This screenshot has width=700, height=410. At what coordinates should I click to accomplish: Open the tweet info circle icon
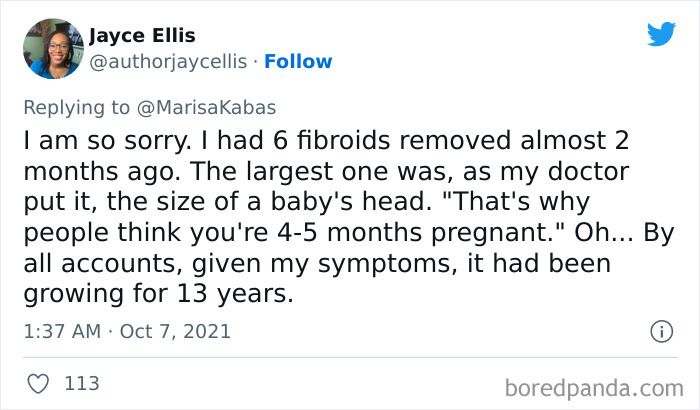(x=660, y=331)
